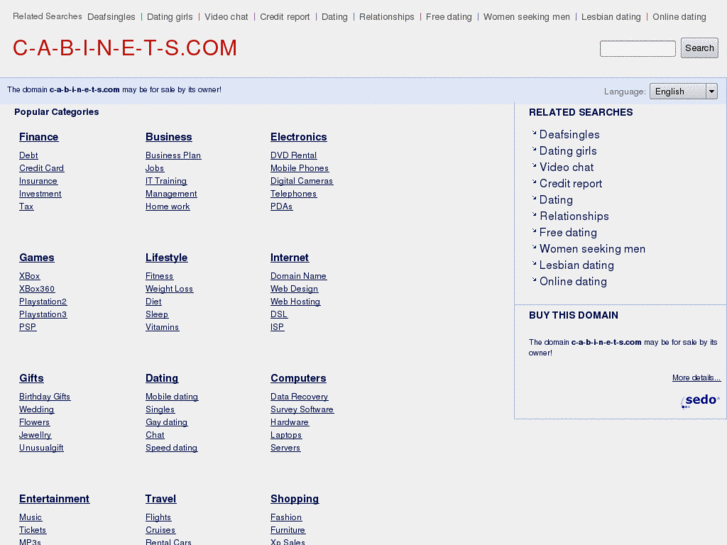The image size is (727, 545).
Task: Select Deafsingles in top related searches bar
Action: point(111,17)
